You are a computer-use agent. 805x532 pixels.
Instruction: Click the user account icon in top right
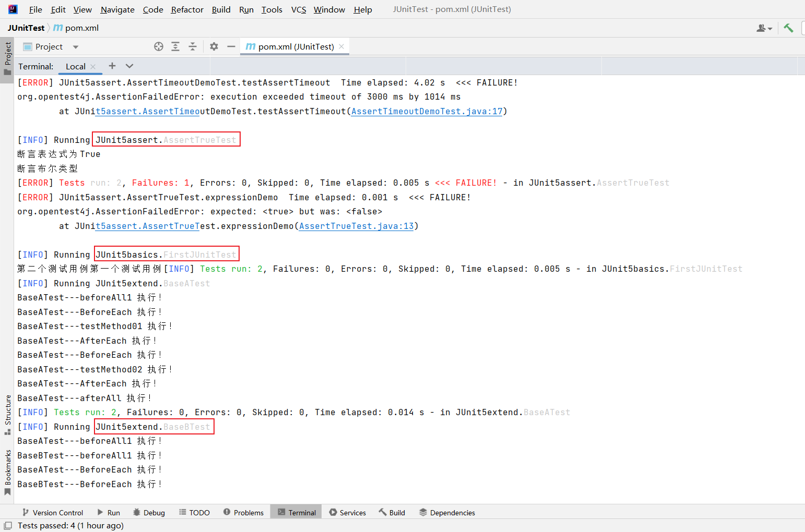(764, 28)
